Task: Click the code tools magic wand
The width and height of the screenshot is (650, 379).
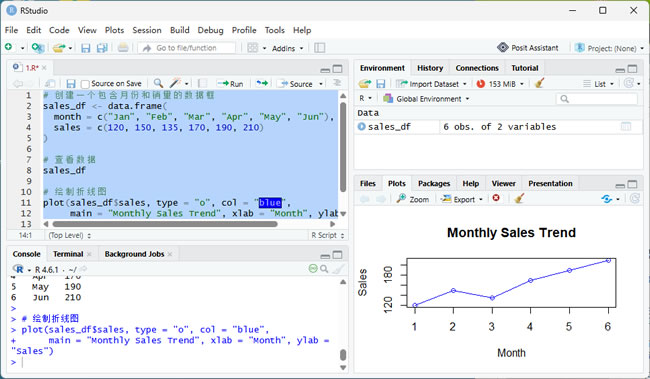Action: [x=176, y=83]
